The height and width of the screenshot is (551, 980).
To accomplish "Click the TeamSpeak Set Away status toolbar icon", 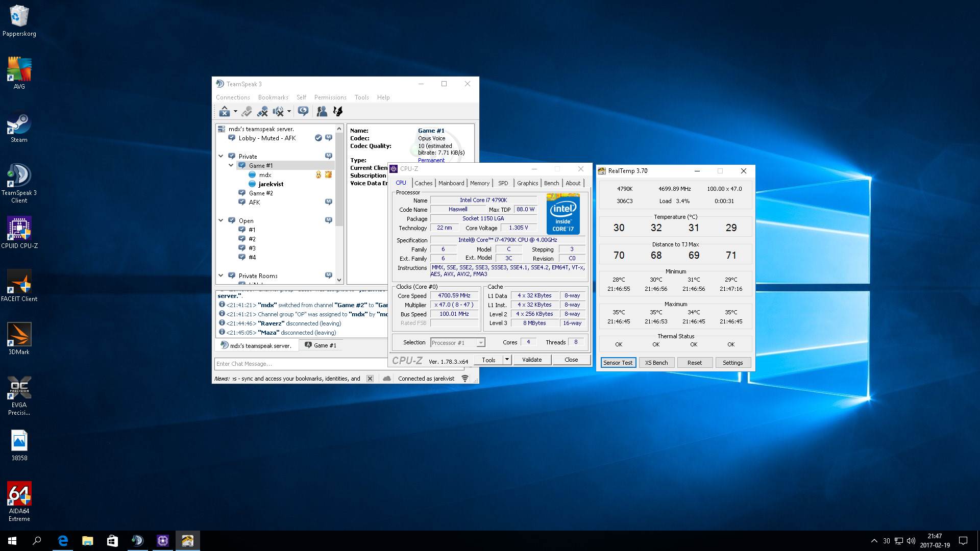I will (x=224, y=111).
